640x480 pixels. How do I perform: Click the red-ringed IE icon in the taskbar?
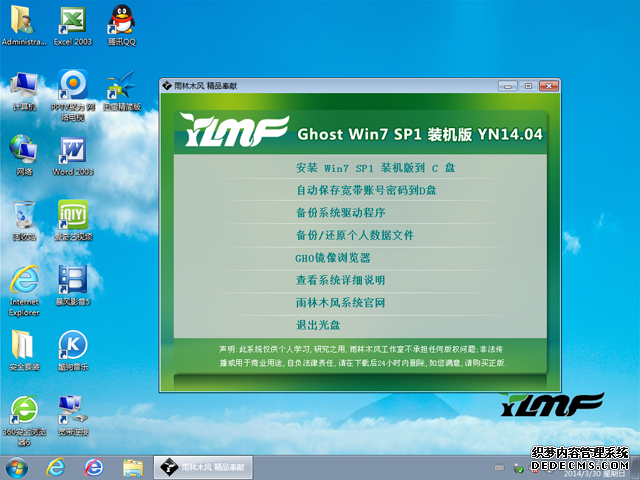coord(94,468)
